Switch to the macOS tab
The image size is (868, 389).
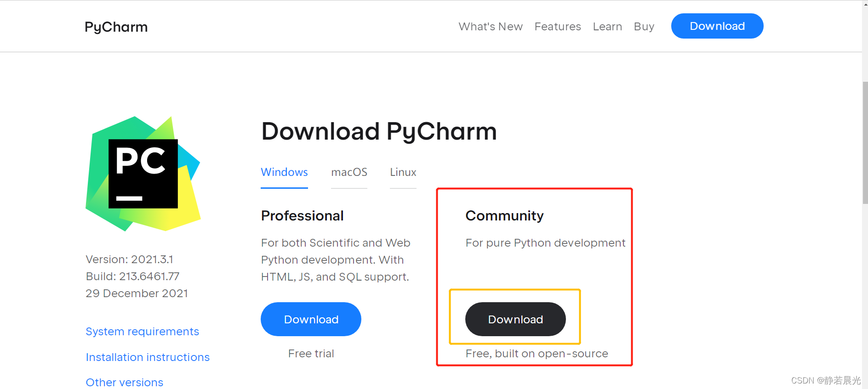click(x=349, y=172)
